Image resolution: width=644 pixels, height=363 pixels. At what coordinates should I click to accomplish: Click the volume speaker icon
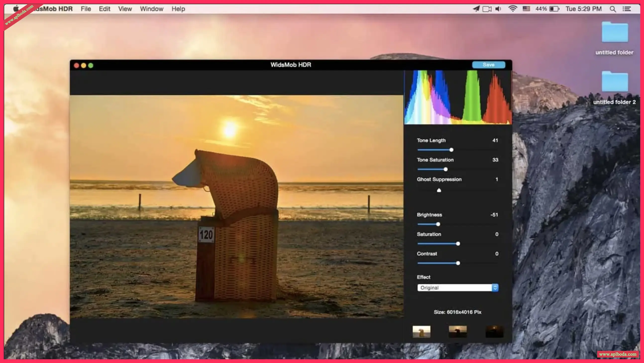coord(498,9)
